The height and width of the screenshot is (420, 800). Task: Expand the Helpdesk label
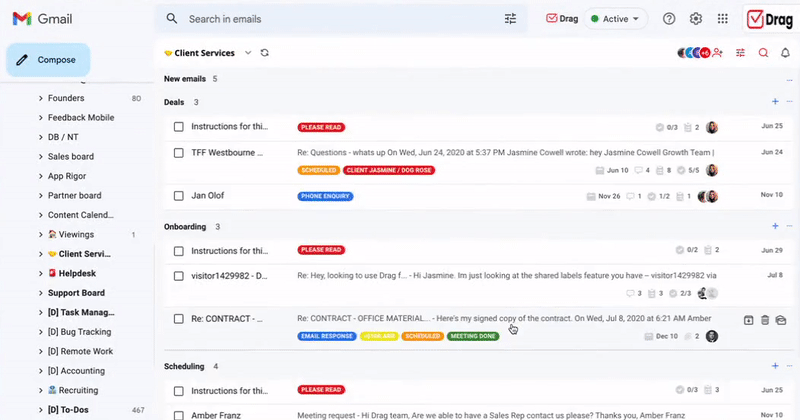(40, 274)
